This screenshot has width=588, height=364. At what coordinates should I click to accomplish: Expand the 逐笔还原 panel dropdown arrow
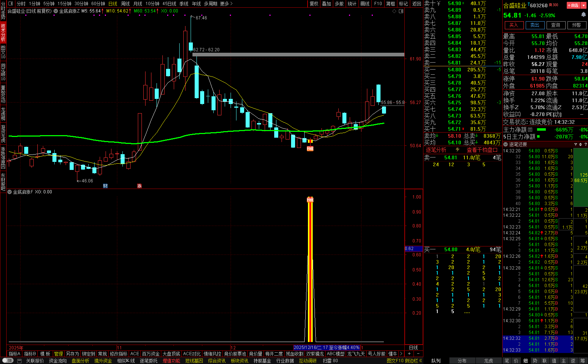tap(506, 144)
